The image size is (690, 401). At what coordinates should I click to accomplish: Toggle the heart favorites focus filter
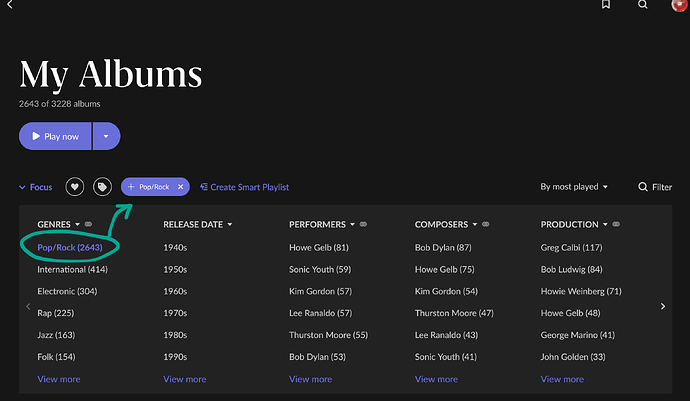[x=75, y=187]
